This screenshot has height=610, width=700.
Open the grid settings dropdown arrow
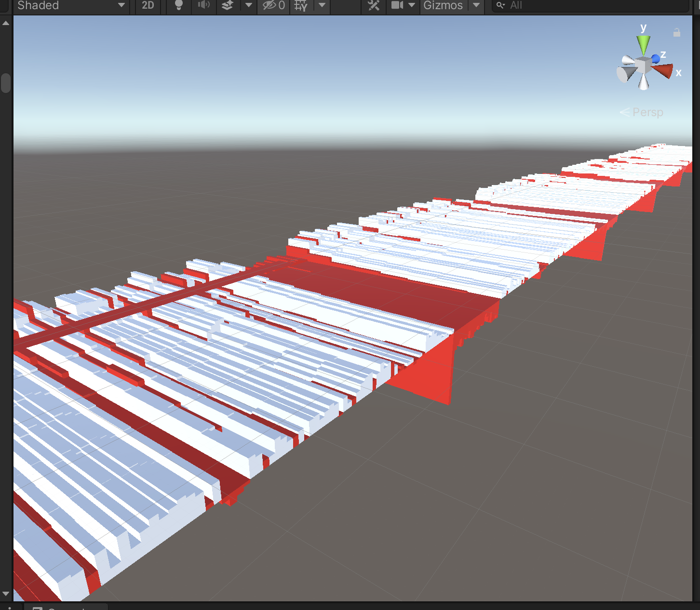tap(322, 5)
